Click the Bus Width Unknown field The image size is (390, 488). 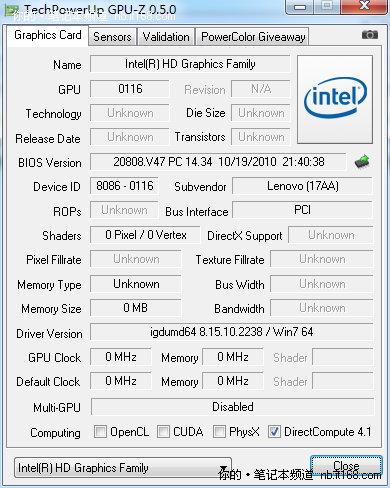coord(322,284)
